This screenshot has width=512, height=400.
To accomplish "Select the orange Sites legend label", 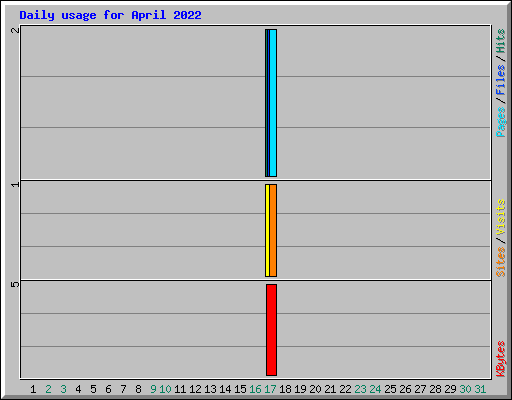I will (501, 262).
